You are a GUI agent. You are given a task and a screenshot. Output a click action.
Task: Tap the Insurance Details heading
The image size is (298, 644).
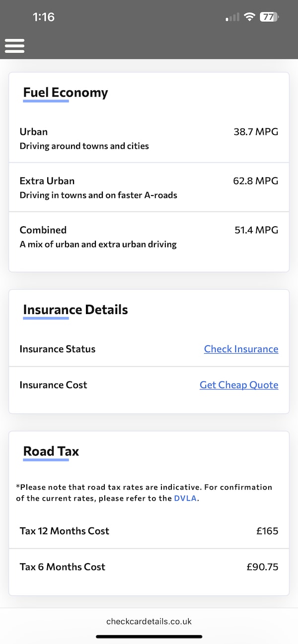pyautogui.click(x=75, y=310)
